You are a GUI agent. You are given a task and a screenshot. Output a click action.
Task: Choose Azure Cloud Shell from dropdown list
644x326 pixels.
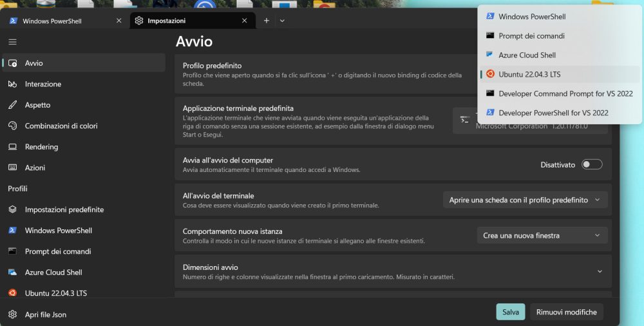tap(527, 55)
